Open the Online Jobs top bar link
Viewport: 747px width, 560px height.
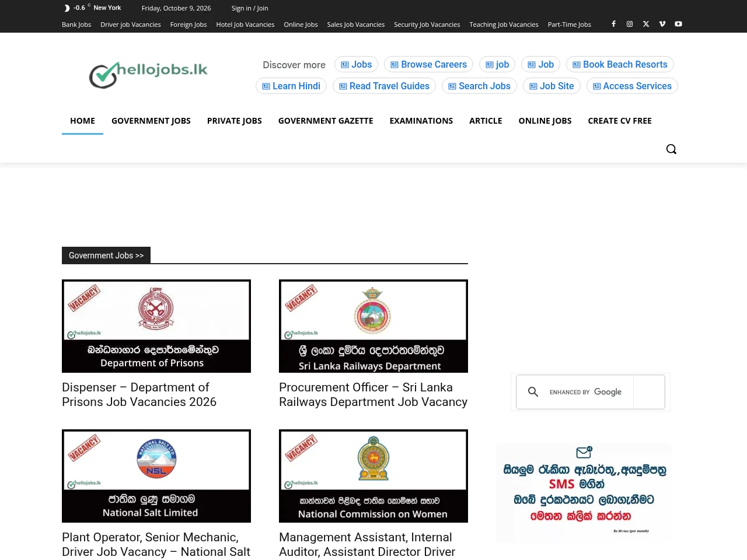pyautogui.click(x=301, y=24)
